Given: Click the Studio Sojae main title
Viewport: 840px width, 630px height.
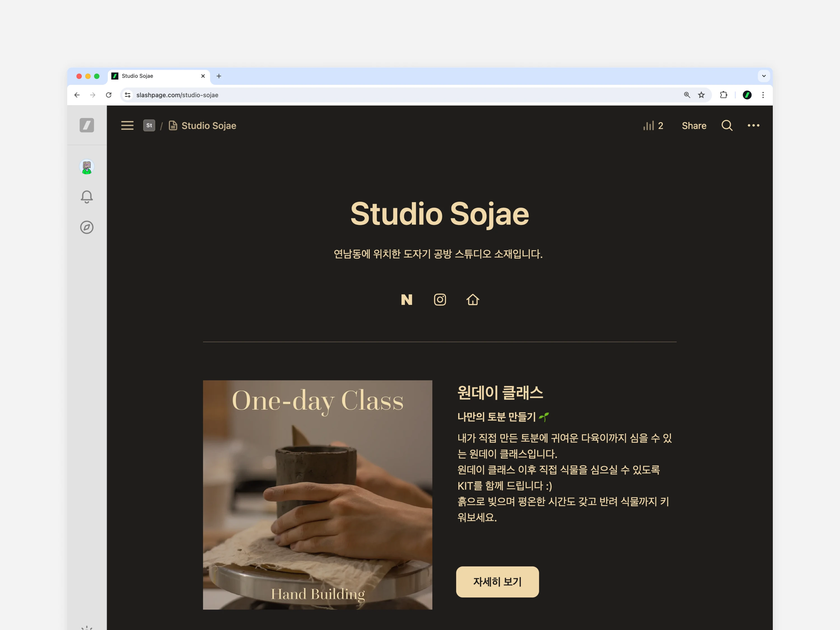Looking at the screenshot, I should (x=439, y=214).
